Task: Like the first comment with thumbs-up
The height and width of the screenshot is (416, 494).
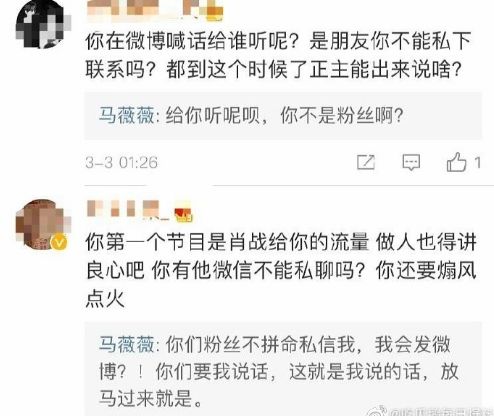Action: pyautogui.click(x=456, y=162)
